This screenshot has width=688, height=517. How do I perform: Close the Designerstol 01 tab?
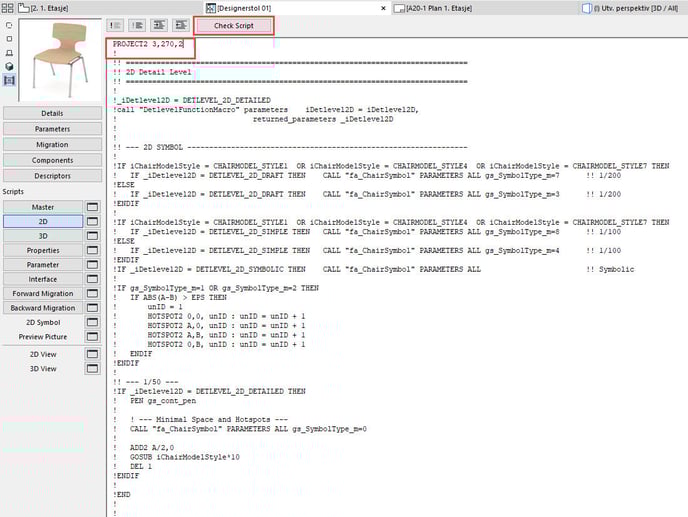383,8
